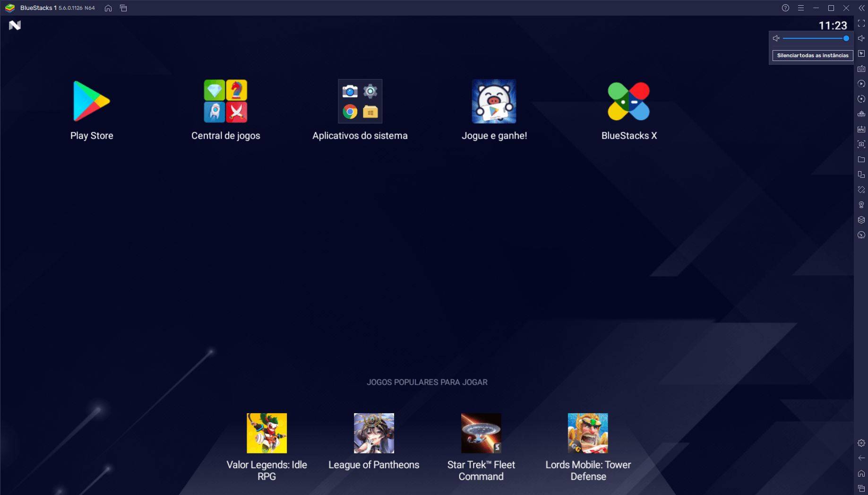This screenshot has width=868, height=495.
Task: Take a screenshot with the camera icon
Action: pos(861,144)
